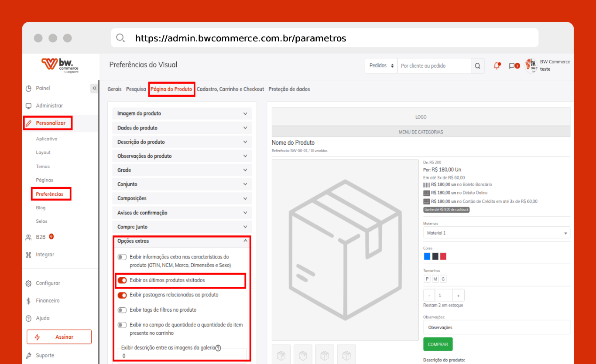
Task: Click the notification bell icon
Action: pos(497,66)
